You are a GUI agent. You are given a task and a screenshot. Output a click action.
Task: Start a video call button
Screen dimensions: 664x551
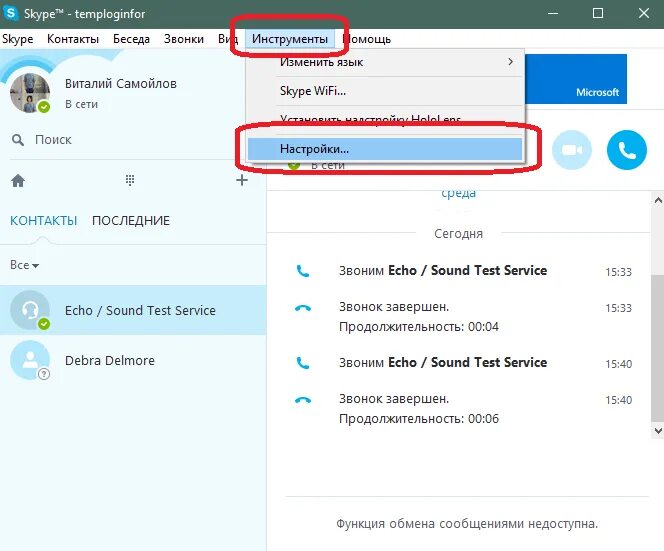coord(572,150)
